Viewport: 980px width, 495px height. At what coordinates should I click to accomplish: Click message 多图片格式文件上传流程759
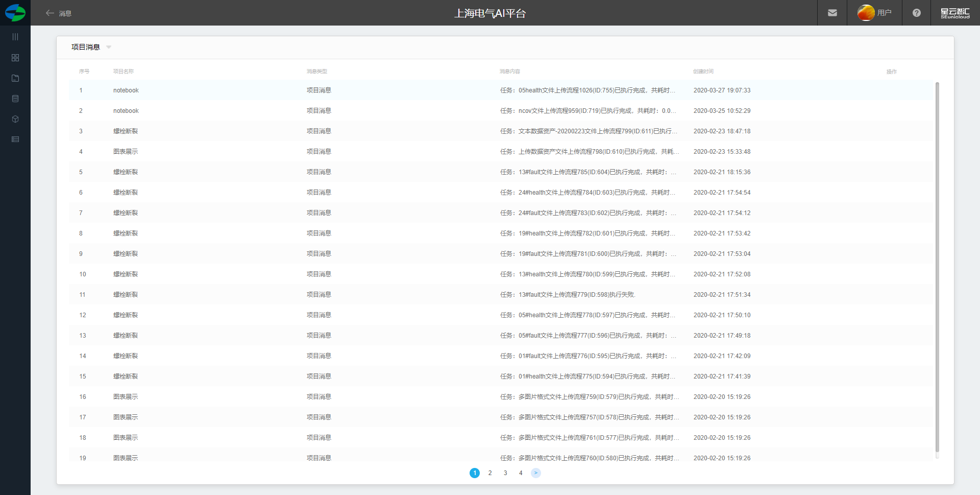(590, 397)
